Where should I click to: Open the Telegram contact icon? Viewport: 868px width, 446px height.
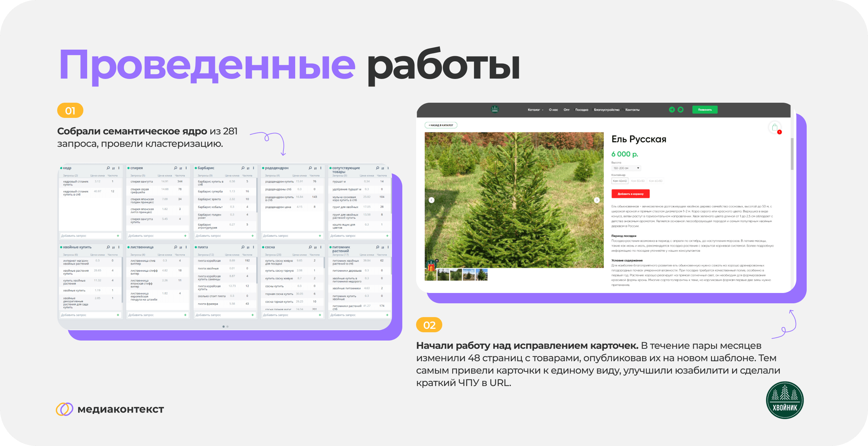point(672,110)
